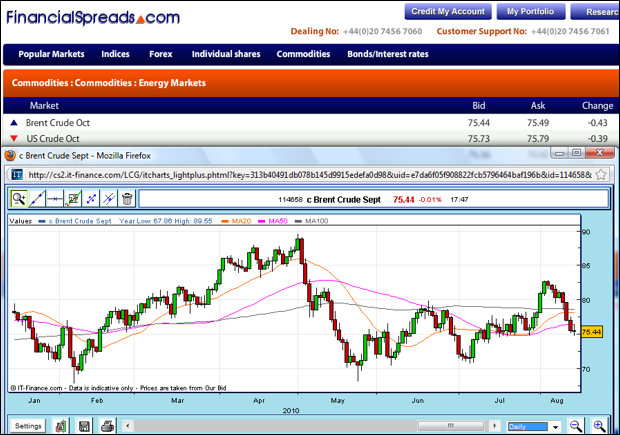Click the My Portfolio button
Viewport: 620px width, 435px height.
pos(531,11)
